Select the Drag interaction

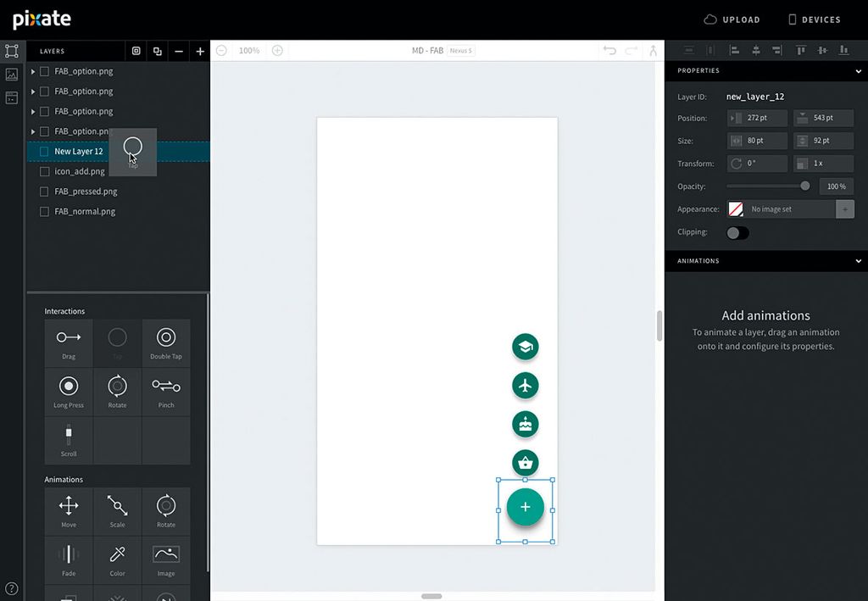coord(68,342)
